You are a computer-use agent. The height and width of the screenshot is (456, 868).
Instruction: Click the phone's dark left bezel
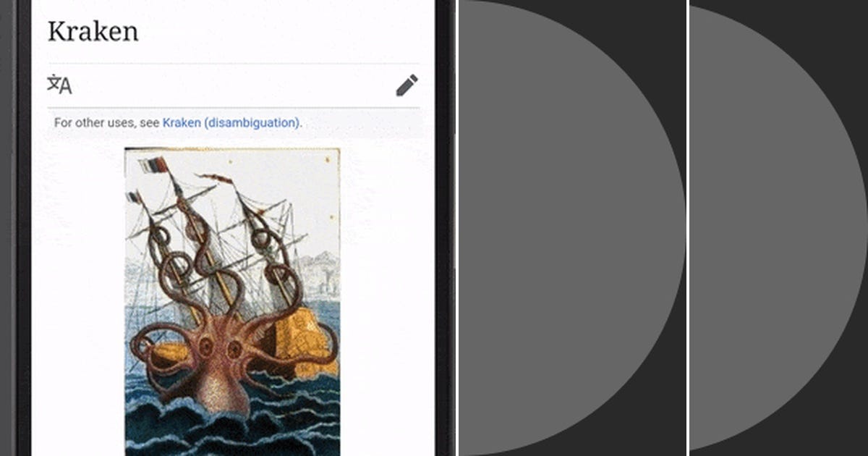[x=23, y=228]
